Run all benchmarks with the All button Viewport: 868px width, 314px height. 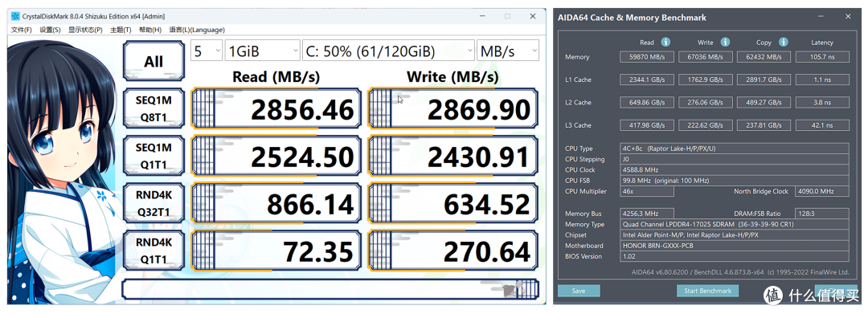click(154, 62)
